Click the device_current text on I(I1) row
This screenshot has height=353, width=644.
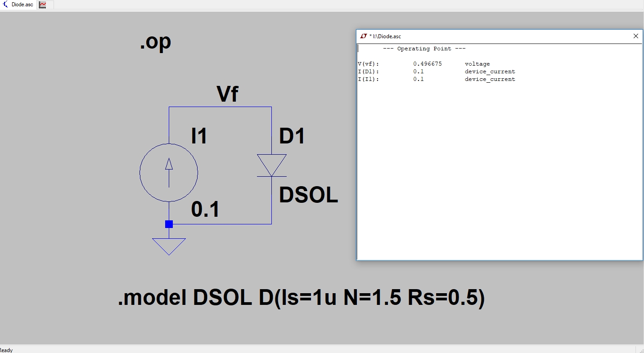click(490, 79)
